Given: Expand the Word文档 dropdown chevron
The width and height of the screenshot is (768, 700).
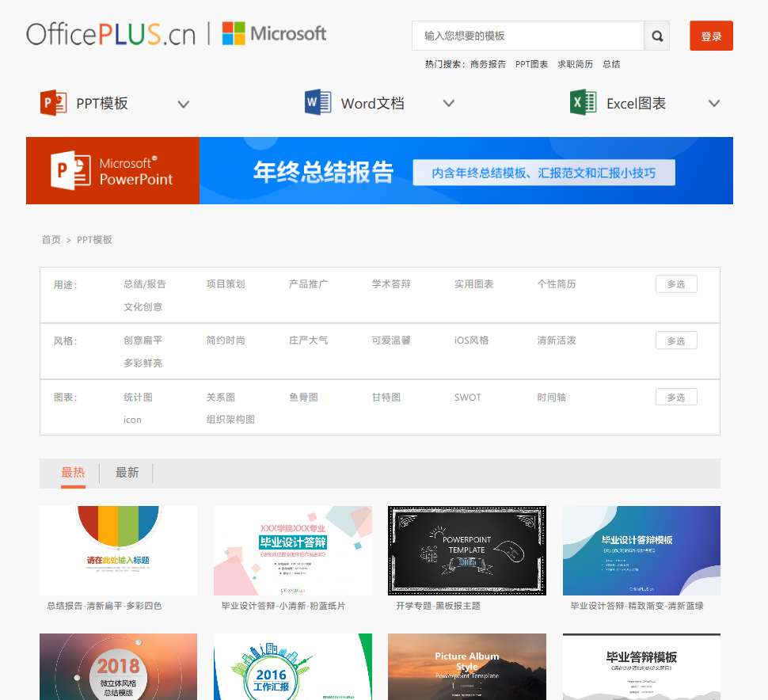Looking at the screenshot, I should (449, 103).
